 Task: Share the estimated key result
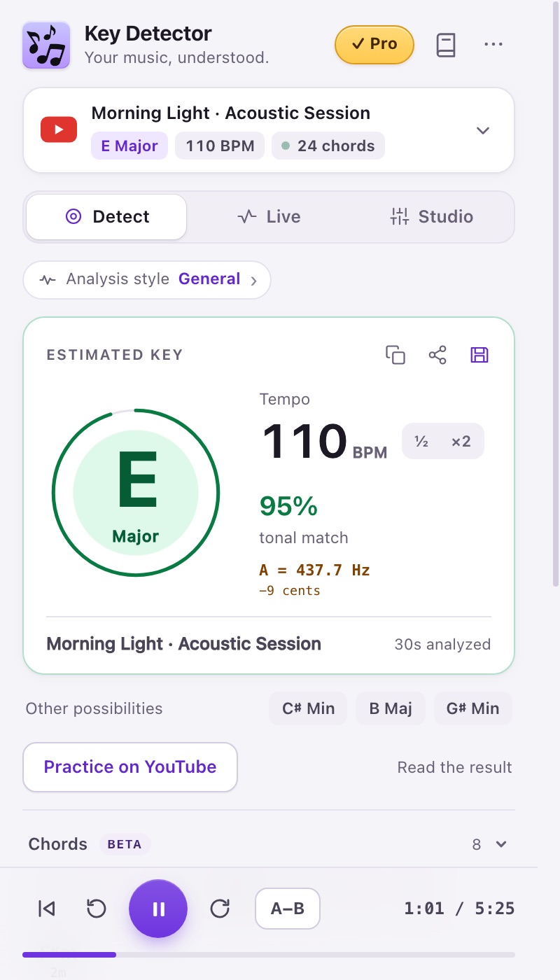click(437, 355)
